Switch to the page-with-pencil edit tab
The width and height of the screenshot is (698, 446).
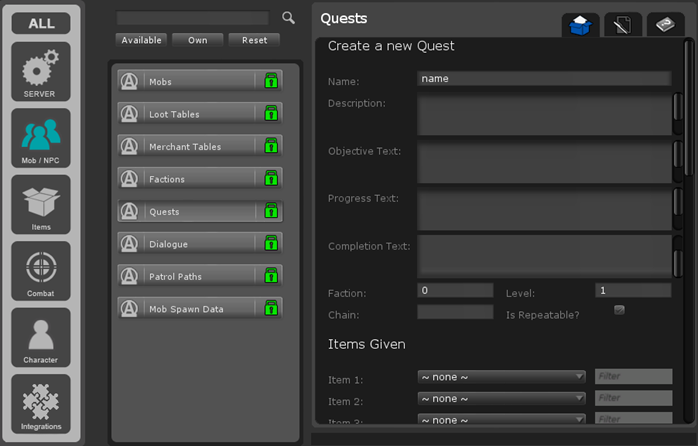click(x=623, y=25)
